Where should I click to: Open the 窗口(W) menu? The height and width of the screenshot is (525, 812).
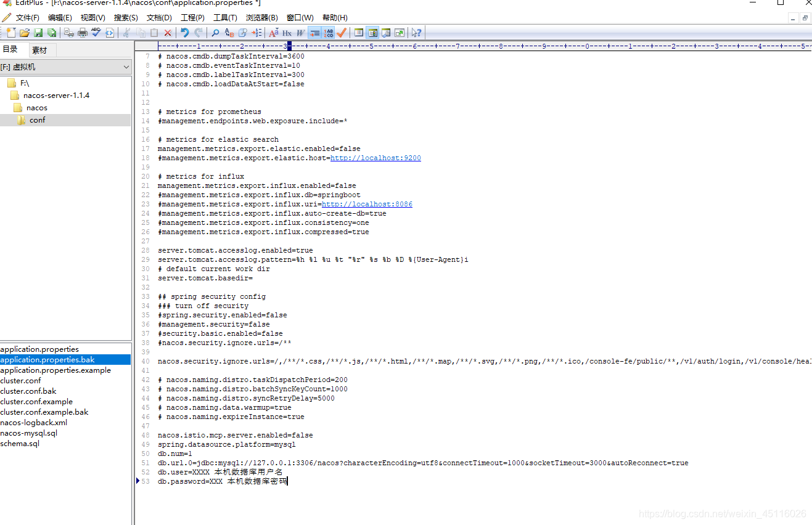(300, 18)
